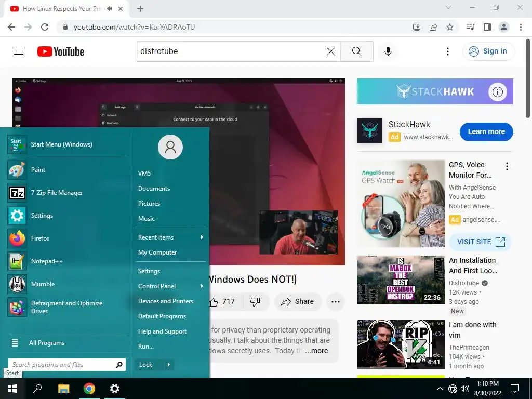Image resolution: width=532 pixels, height=399 pixels.
Task: Show hidden system tray icons
Action: pos(440,389)
